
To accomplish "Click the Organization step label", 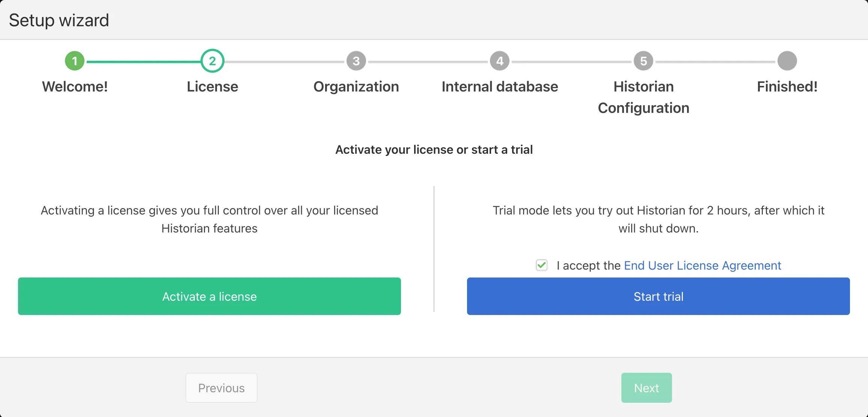I will (356, 87).
